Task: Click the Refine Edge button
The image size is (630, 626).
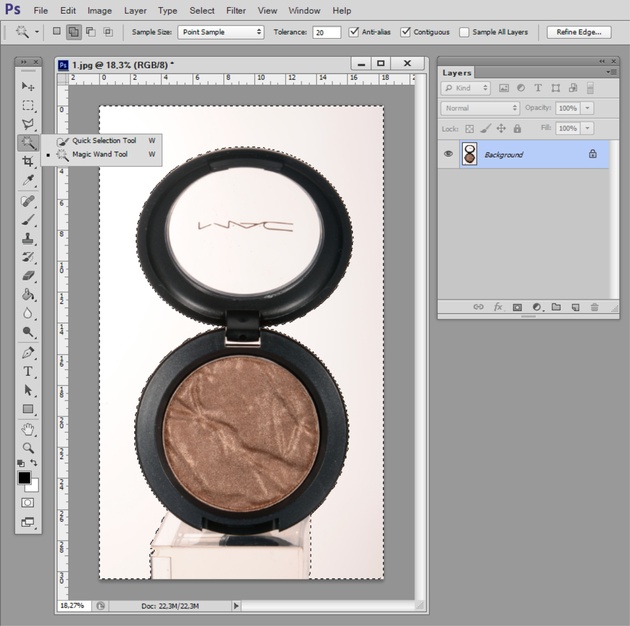Action: coord(579,32)
